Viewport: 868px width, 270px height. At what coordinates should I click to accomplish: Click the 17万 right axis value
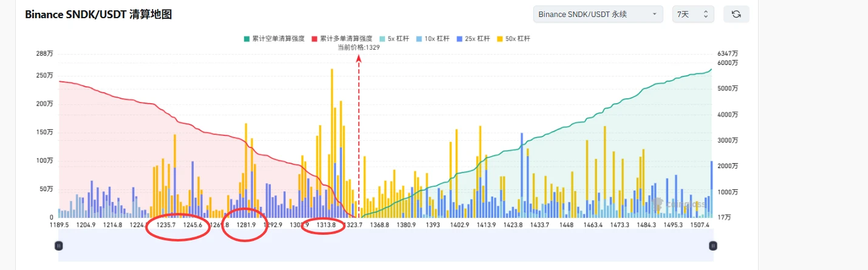coord(723,217)
